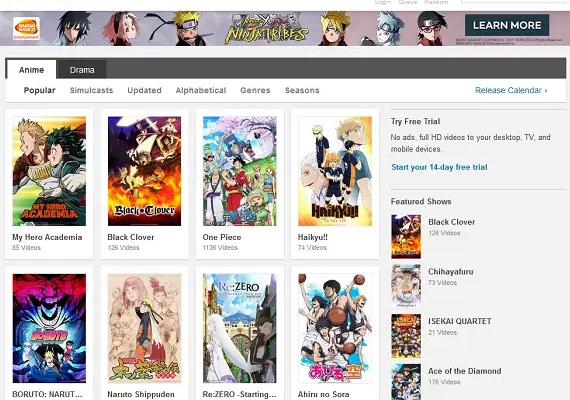Select the One Piece cover art
Image resolution: width=570 pixels, height=400 pixels.
pos(240,171)
